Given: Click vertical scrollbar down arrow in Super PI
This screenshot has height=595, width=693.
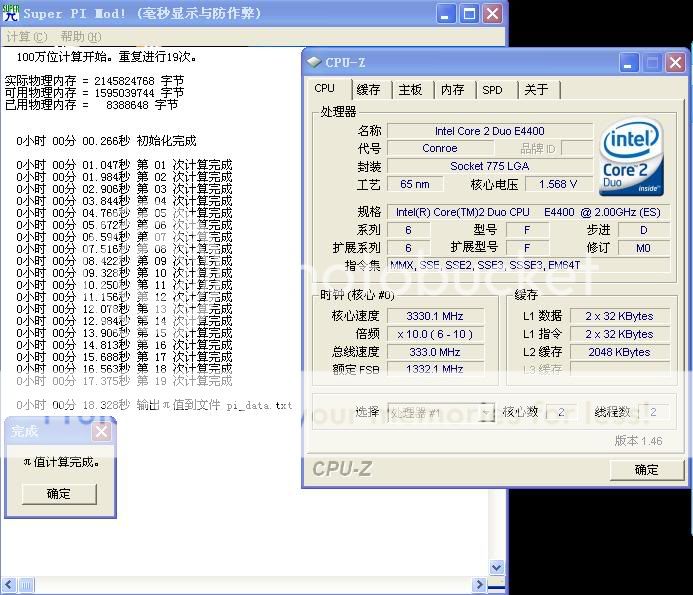Looking at the screenshot, I should pyautogui.click(x=497, y=567).
